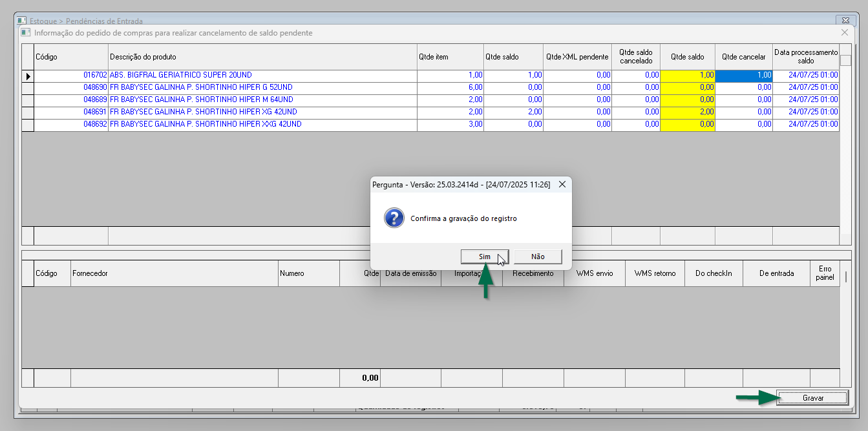Confirm the record save with Sim
Viewport: 868px width, 431px height.
485,257
